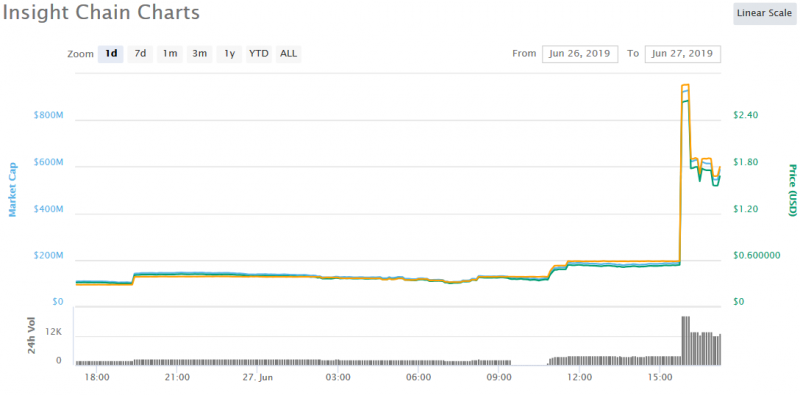
Task: Click the Insight Chain Charts heading
Action: (x=101, y=12)
